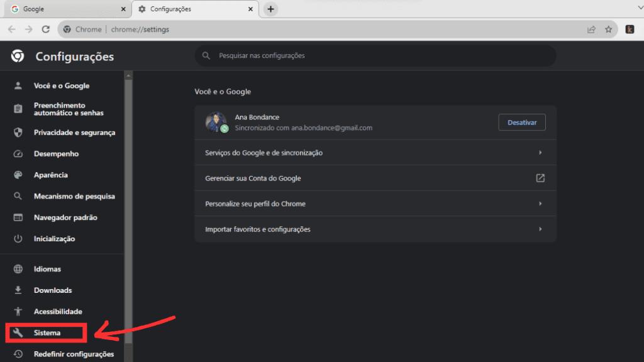Click the Desativar button
The width and height of the screenshot is (644, 362).
click(521, 122)
